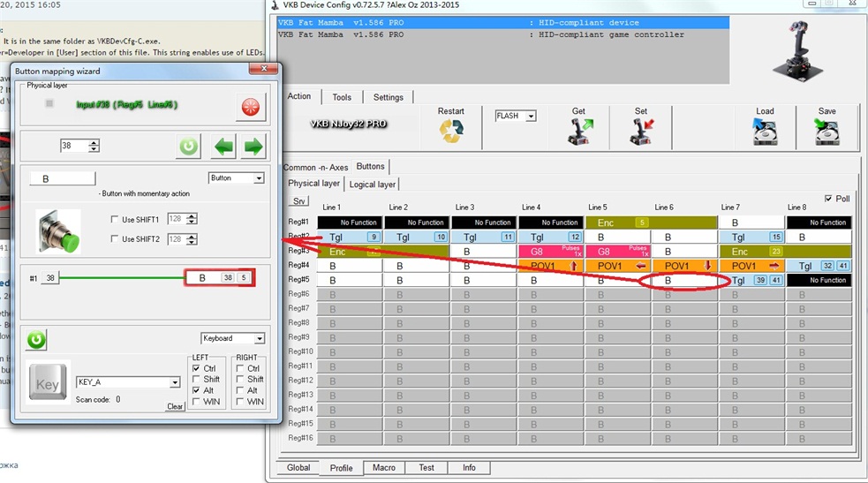The image size is (868, 483).
Task: Enable the Use SHIFT2 checkbox
Action: 115,238
